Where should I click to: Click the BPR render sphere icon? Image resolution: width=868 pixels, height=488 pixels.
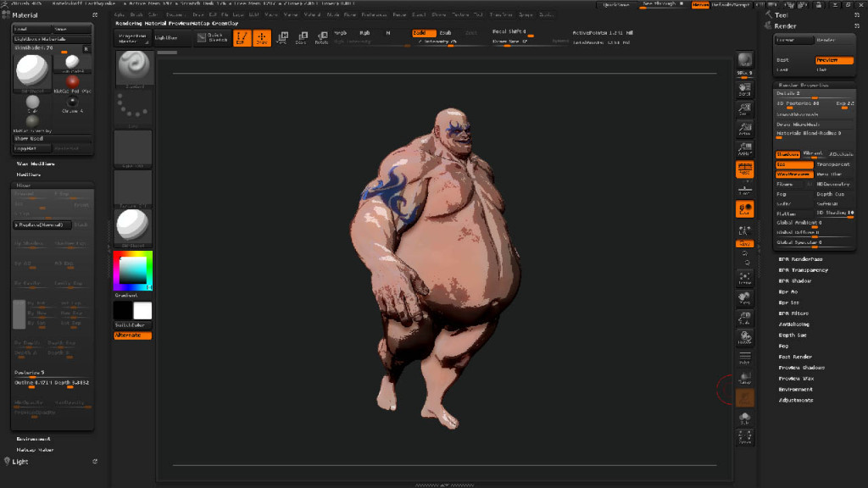click(744, 60)
